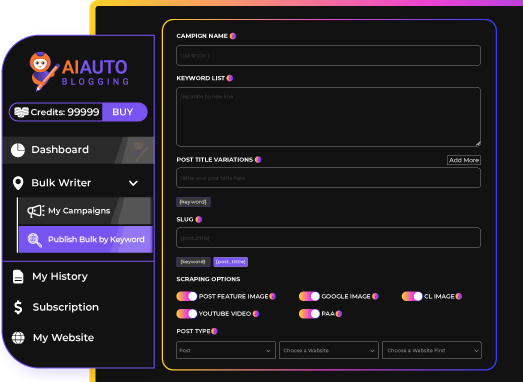
Task: Click the credits book icon
Action: 21,112
